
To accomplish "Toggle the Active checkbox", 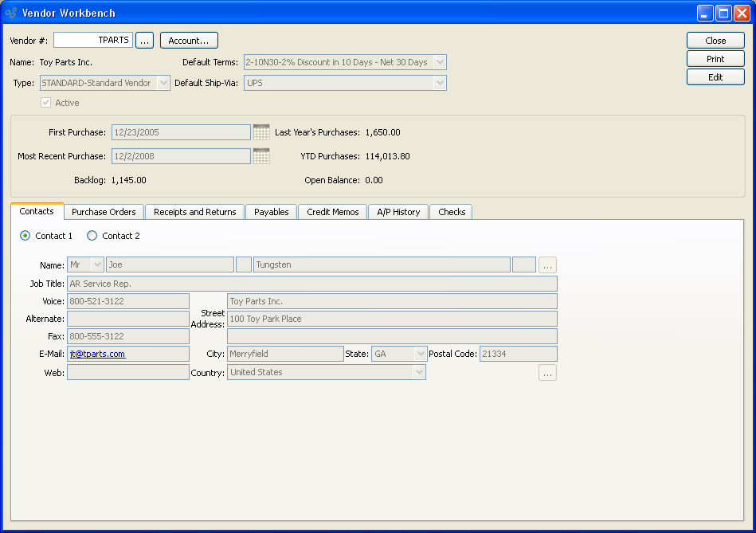I will [45, 103].
